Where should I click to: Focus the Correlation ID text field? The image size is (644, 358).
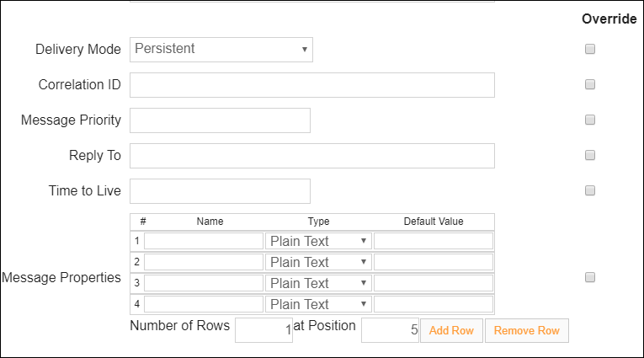312,85
